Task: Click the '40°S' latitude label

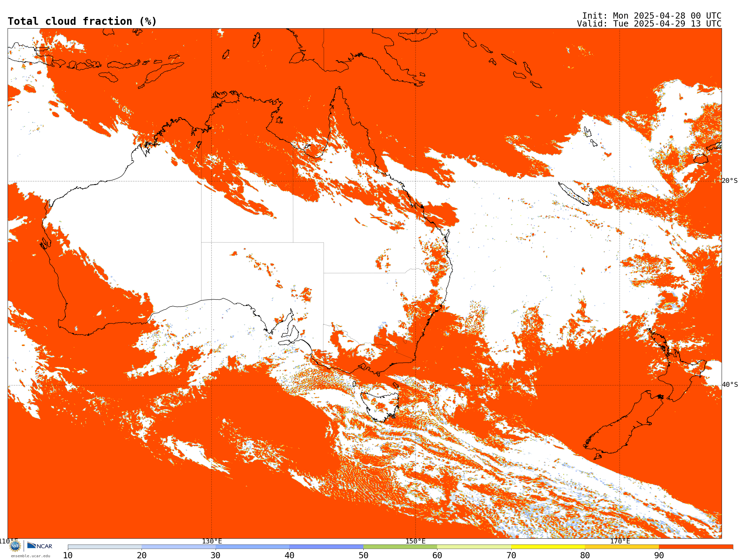Action: pos(730,385)
